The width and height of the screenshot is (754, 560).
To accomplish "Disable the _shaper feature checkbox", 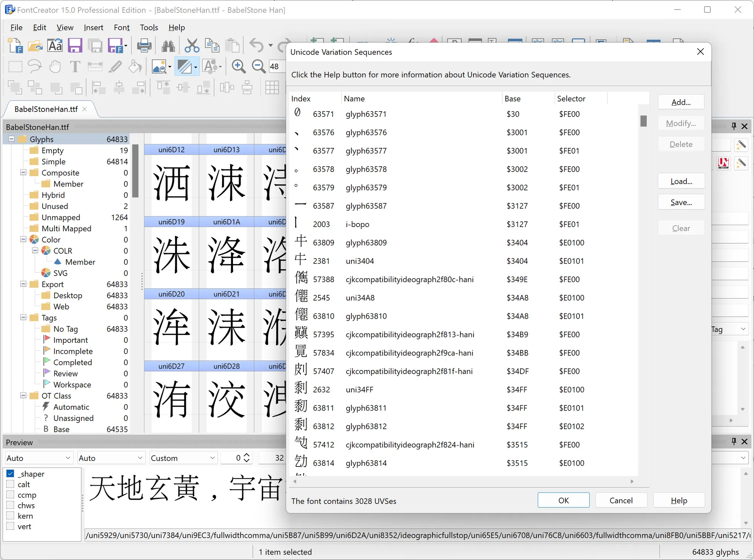I will pyautogui.click(x=11, y=474).
